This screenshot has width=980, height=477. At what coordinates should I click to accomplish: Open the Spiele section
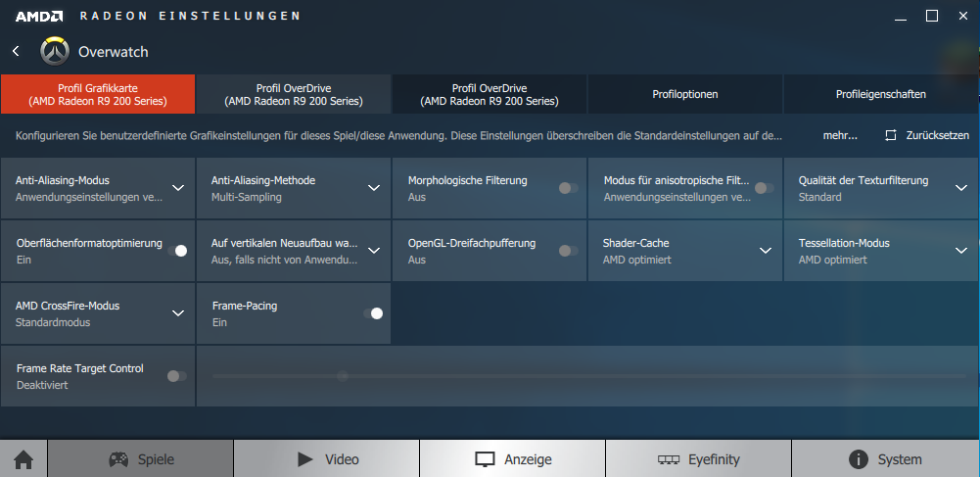click(141, 458)
